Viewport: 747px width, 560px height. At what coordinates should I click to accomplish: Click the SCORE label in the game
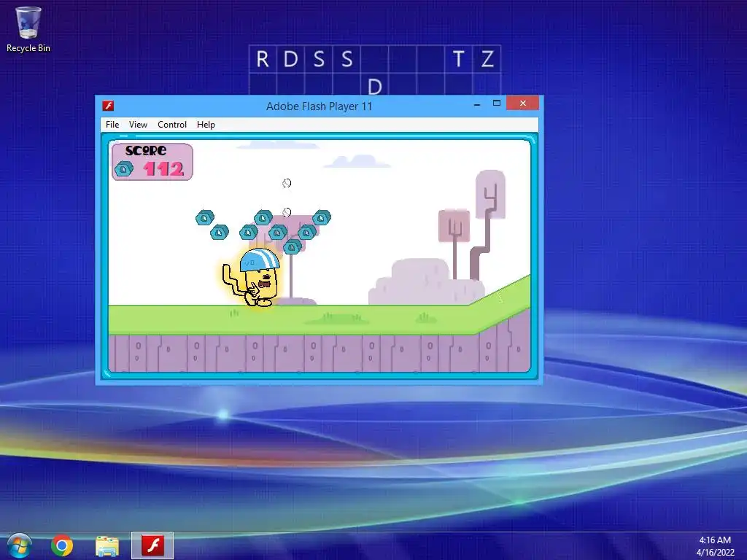146,150
